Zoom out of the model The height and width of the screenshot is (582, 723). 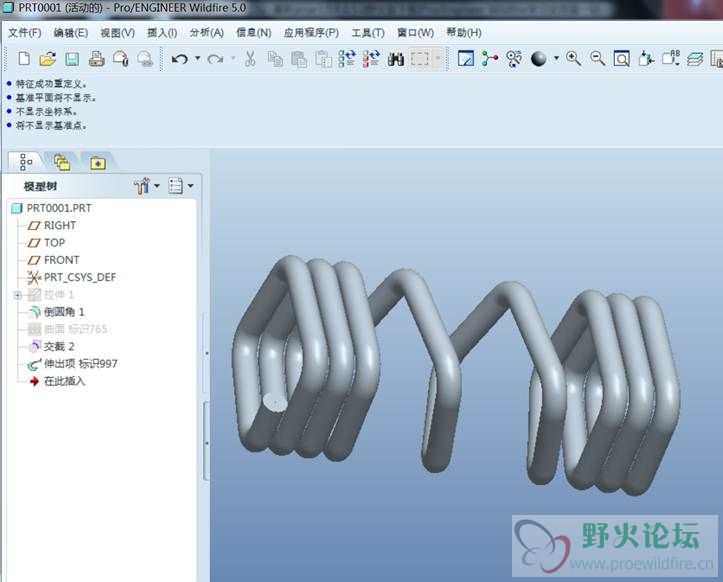coord(598,59)
